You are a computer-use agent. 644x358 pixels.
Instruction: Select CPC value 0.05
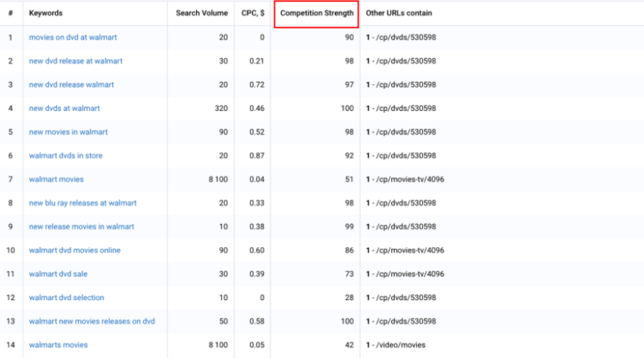(x=257, y=345)
